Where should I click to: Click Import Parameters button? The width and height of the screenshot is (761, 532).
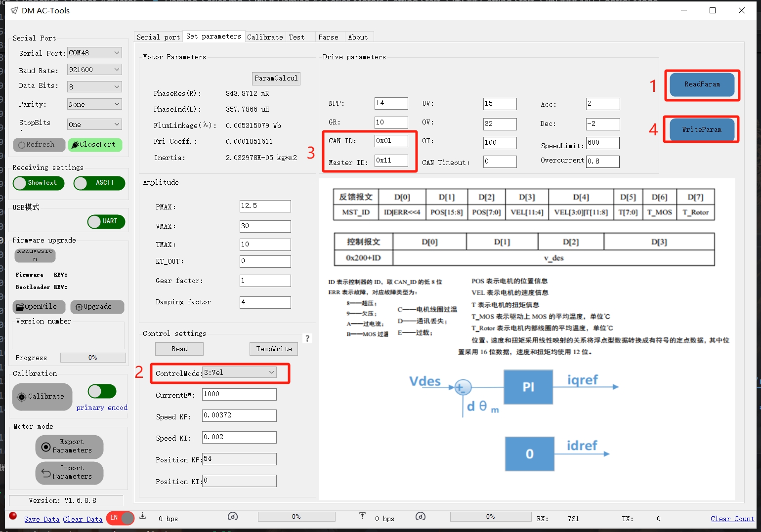69,473
